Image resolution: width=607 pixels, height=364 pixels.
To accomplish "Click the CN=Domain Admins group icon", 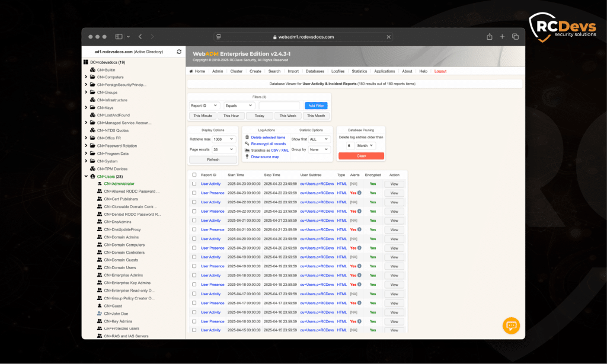I will pyautogui.click(x=100, y=237).
